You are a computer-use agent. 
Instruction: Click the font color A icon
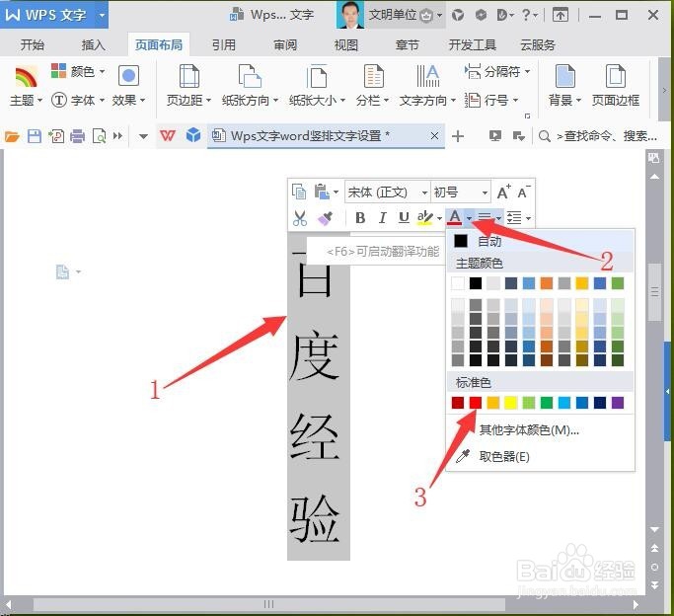click(x=454, y=218)
